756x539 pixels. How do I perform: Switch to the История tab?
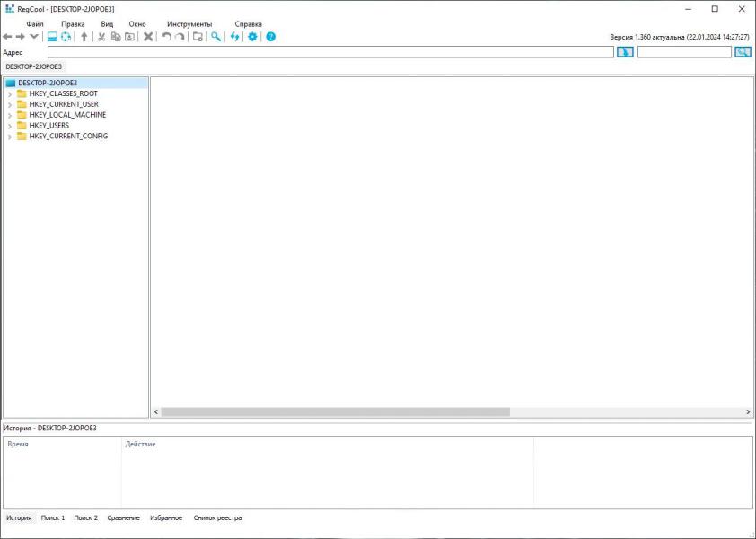[19, 517]
